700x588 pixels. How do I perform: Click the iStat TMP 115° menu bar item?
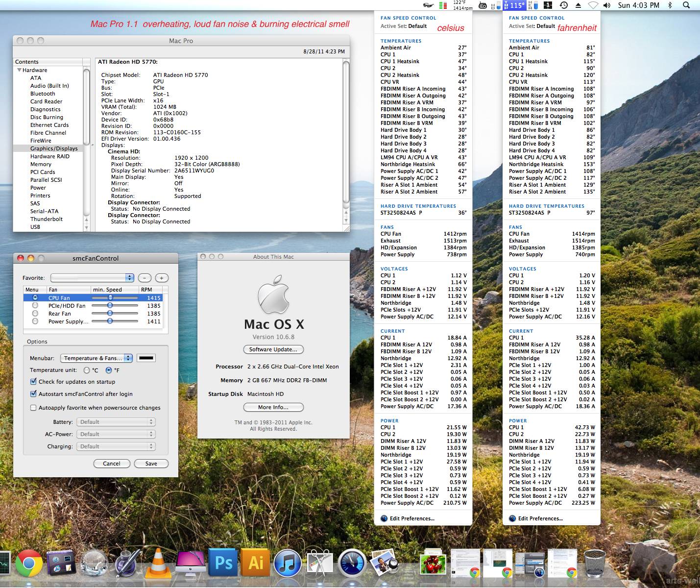[514, 5]
